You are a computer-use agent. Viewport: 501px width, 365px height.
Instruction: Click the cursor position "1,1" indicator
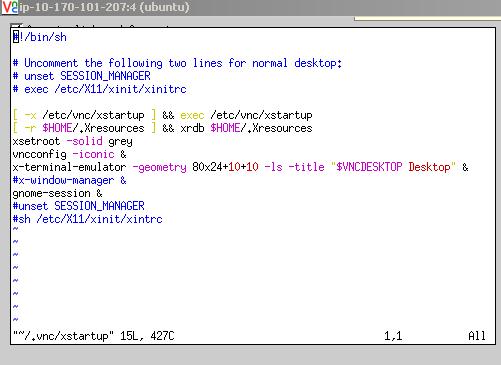[393, 336]
